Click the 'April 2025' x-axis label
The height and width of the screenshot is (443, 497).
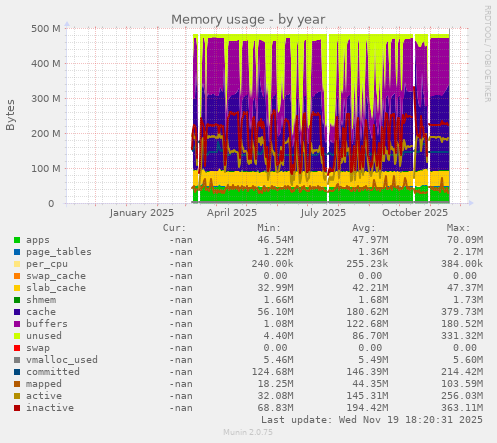pyautogui.click(x=232, y=213)
